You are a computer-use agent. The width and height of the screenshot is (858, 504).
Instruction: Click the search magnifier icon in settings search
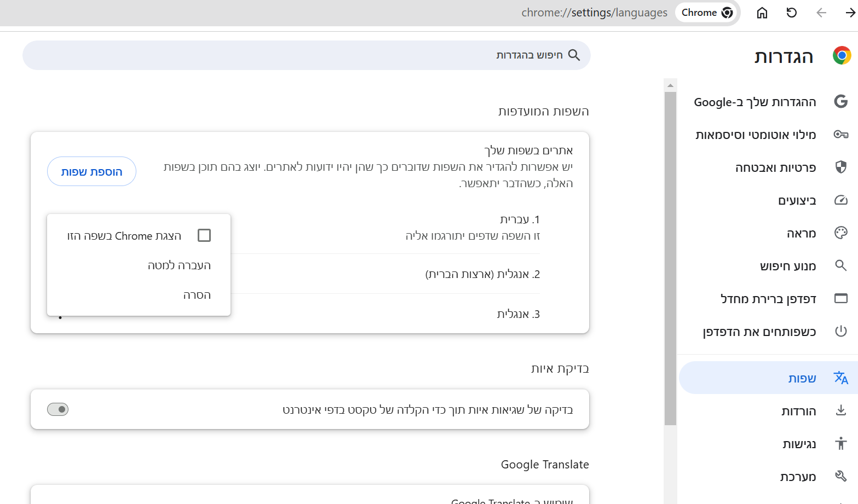point(574,55)
